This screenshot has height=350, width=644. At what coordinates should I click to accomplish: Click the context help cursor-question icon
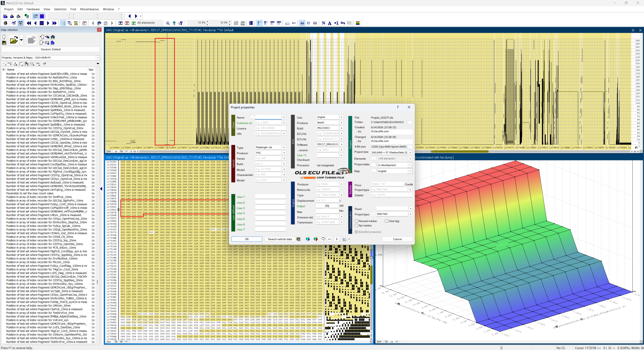click(x=181, y=23)
